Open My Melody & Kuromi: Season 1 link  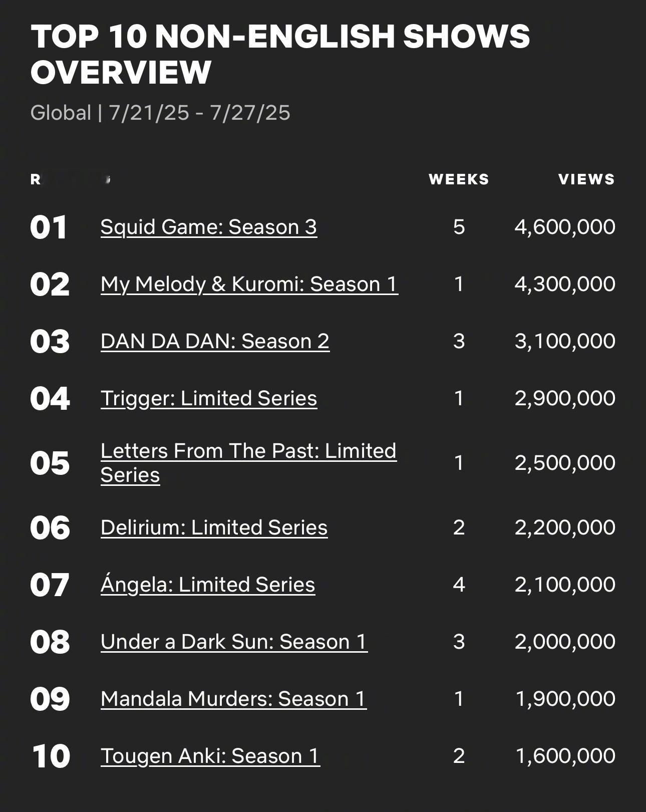(x=249, y=284)
